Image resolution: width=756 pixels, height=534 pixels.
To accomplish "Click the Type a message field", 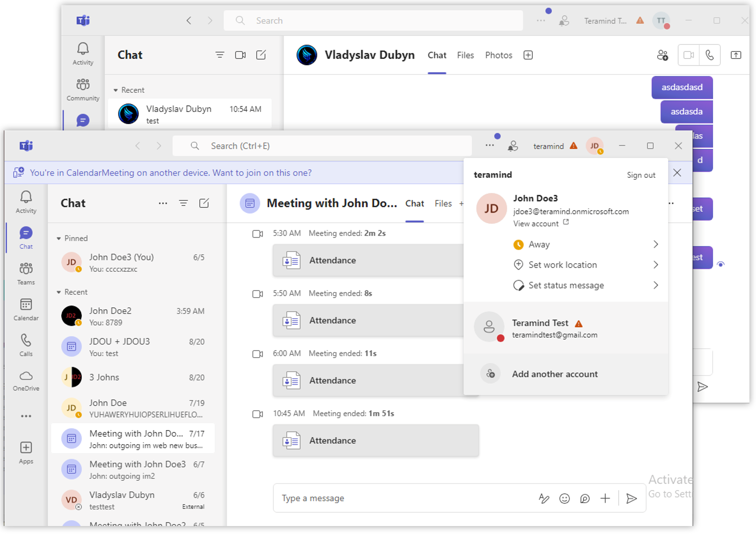I will point(403,498).
